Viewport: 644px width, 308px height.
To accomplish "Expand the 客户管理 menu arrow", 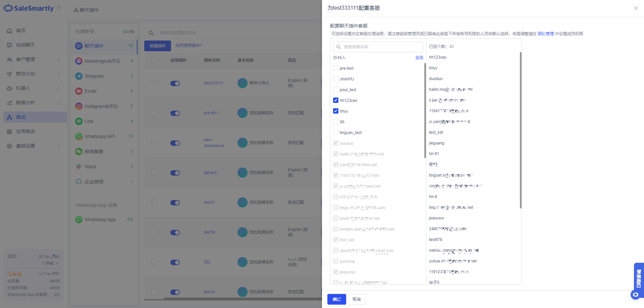I will (x=59, y=60).
